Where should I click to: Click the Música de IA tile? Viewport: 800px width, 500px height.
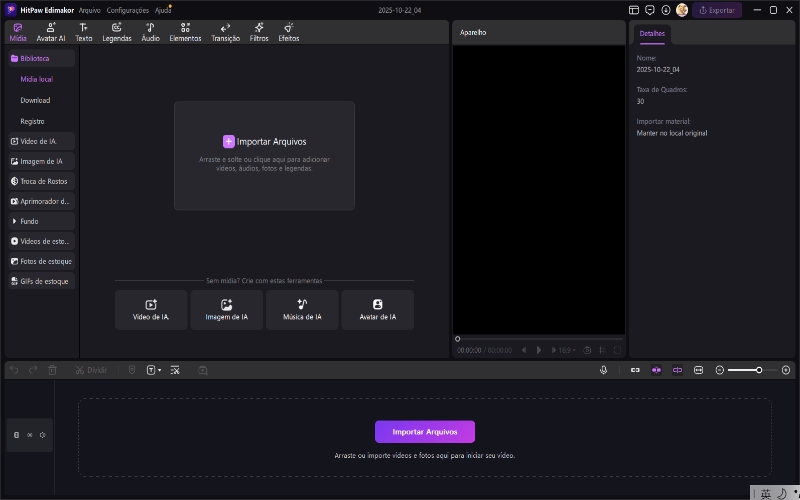[x=302, y=310]
